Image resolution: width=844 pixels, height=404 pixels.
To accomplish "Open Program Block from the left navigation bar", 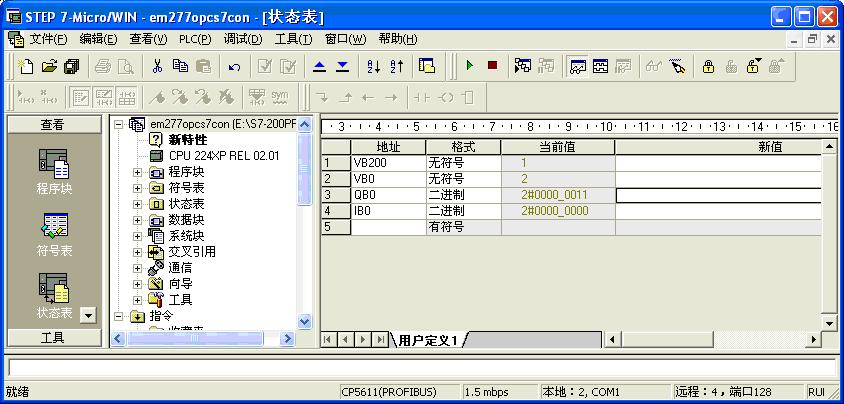I will (53, 172).
